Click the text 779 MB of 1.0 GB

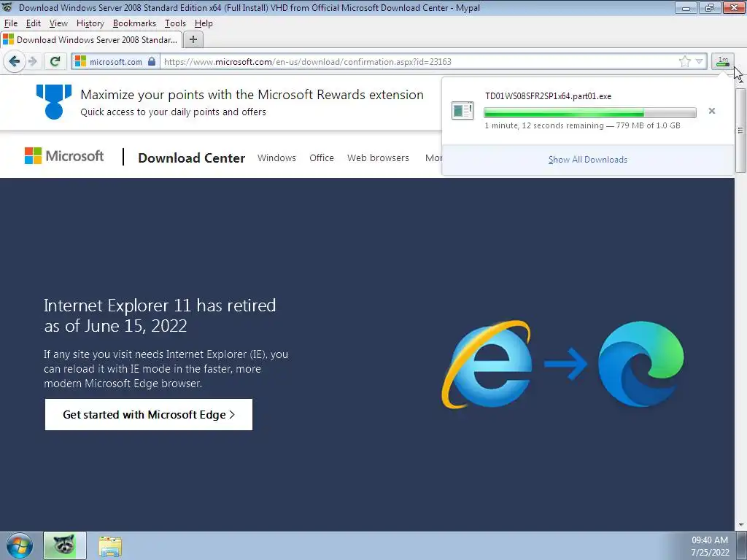[x=648, y=125]
